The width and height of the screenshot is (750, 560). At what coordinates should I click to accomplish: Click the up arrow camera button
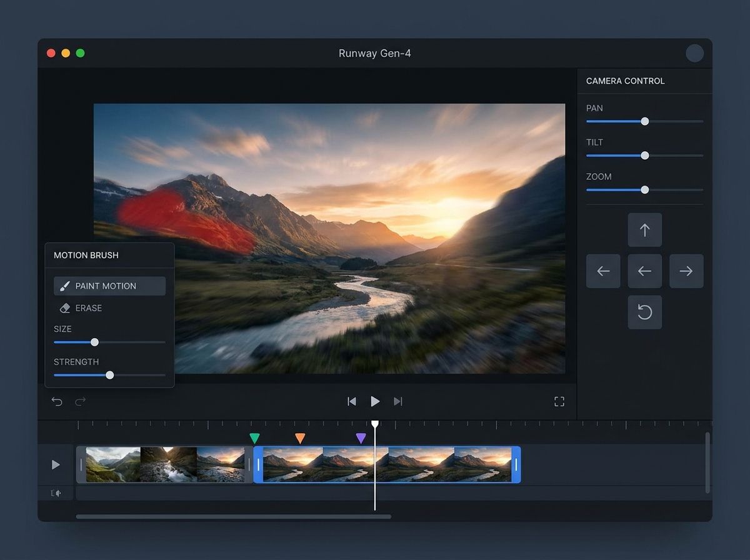coord(644,229)
